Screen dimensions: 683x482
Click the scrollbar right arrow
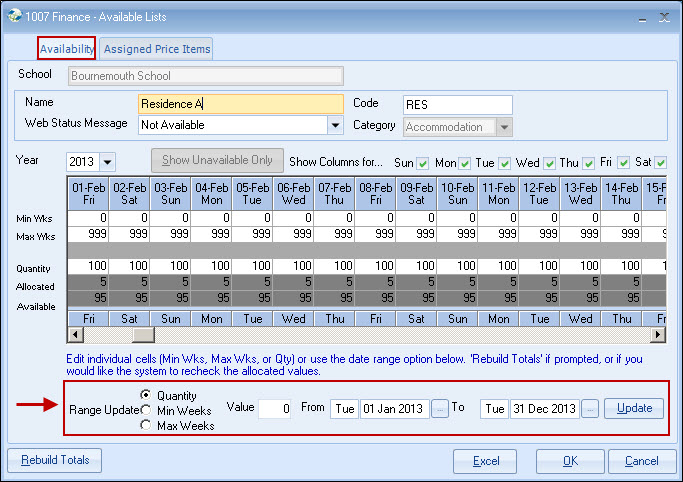658,335
